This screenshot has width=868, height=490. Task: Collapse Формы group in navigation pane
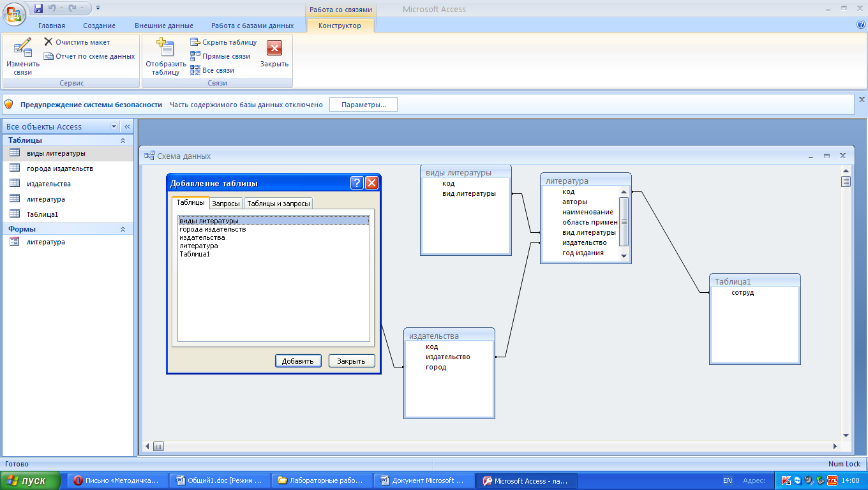(123, 228)
